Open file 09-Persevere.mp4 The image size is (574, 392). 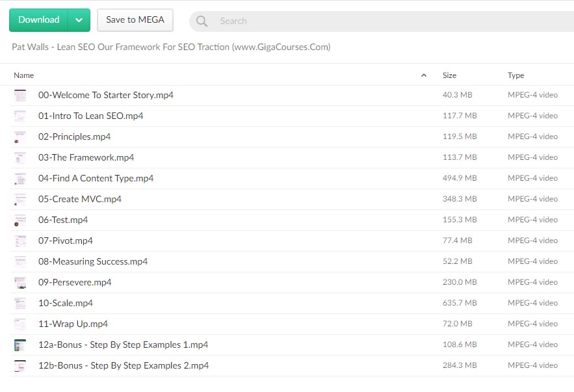[x=75, y=283]
